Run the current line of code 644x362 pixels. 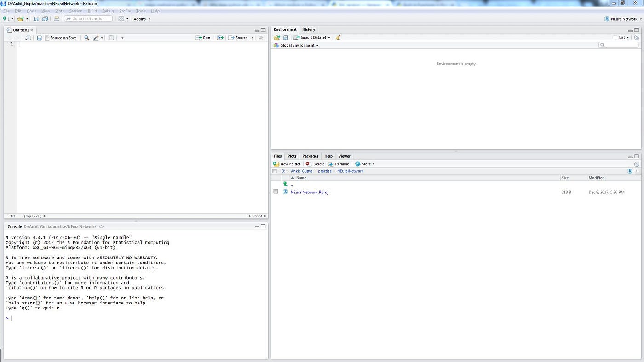tap(204, 37)
